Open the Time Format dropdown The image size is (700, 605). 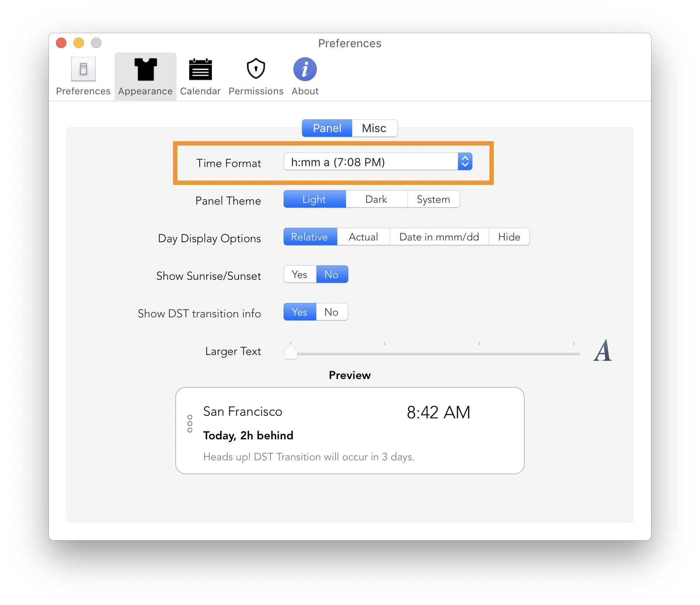click(378, 162)
